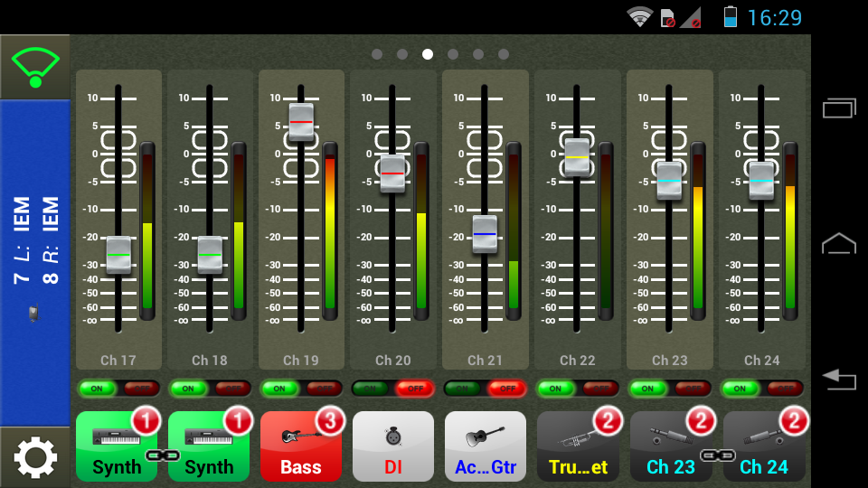Select the Ch 23 jack plug channel
The image size is (868, 488).
coord(670,446)
